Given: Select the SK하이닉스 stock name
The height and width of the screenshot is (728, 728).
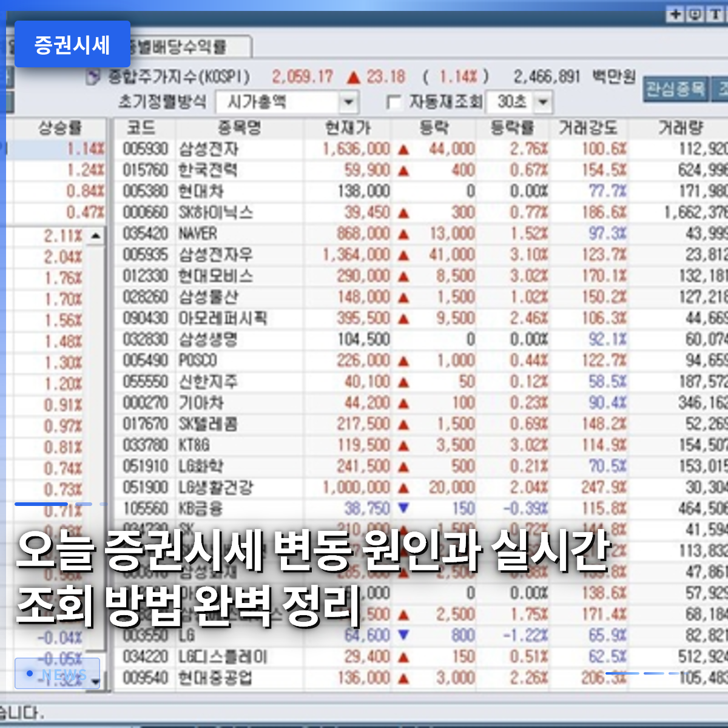Looking at the screenshot, I should coord(216,213).
